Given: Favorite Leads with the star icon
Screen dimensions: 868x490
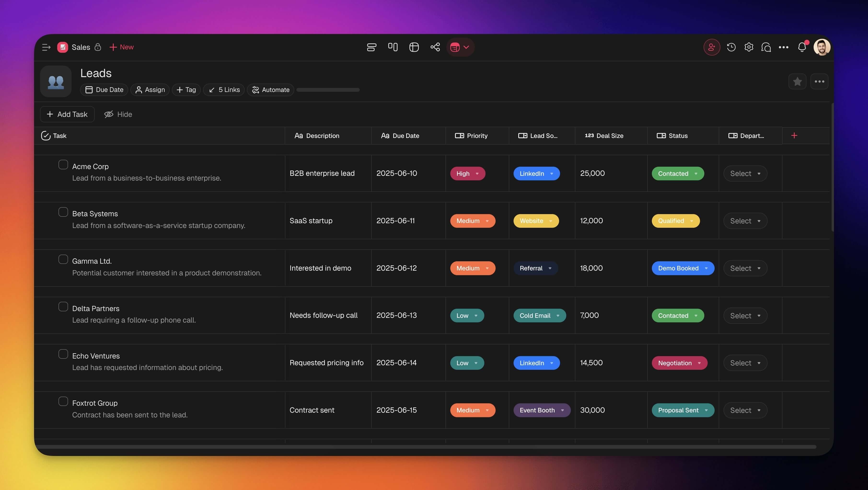Looking at the screenshot, I should click(797, 81).
